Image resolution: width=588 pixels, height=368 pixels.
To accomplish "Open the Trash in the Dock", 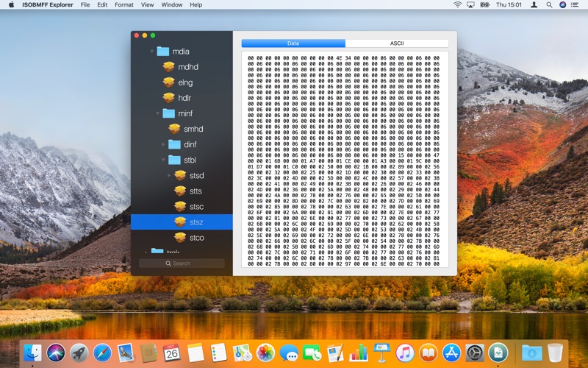I will pyautogui.click(x=555, y=353).
